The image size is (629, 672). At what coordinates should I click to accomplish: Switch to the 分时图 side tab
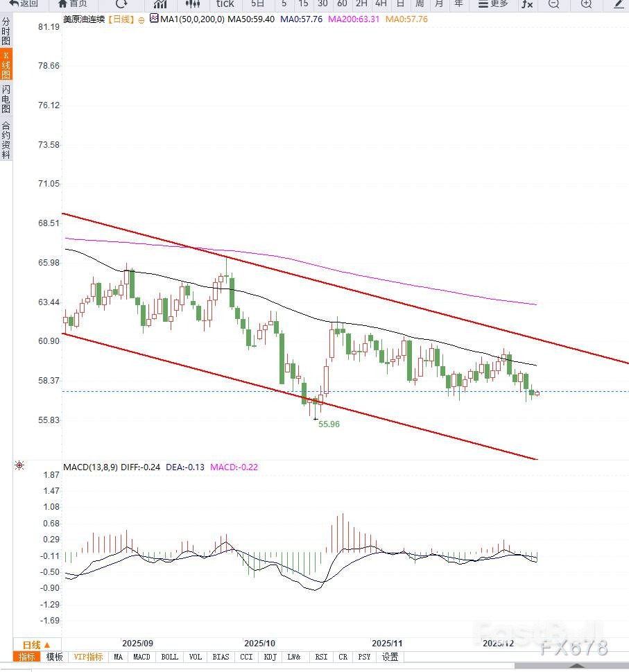click(x=6, y=32)
